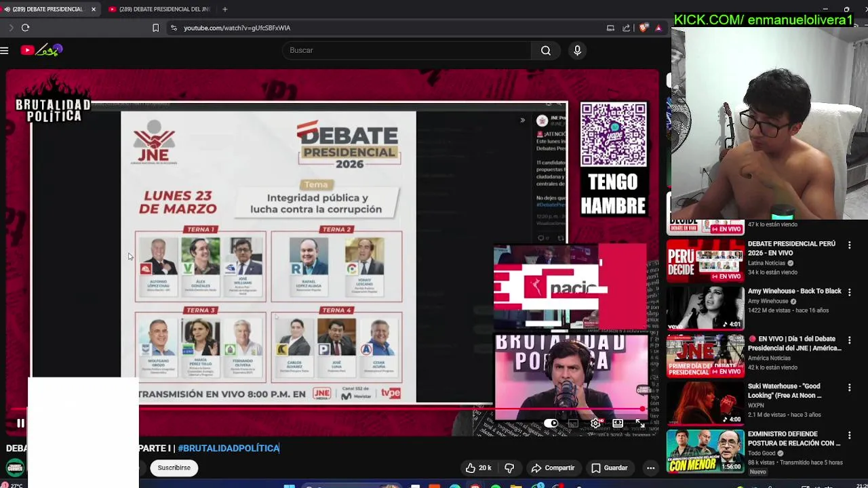
Task: Open Día 1 del Debate Presidencial JNE video
Action: click(x=794, y=344)
